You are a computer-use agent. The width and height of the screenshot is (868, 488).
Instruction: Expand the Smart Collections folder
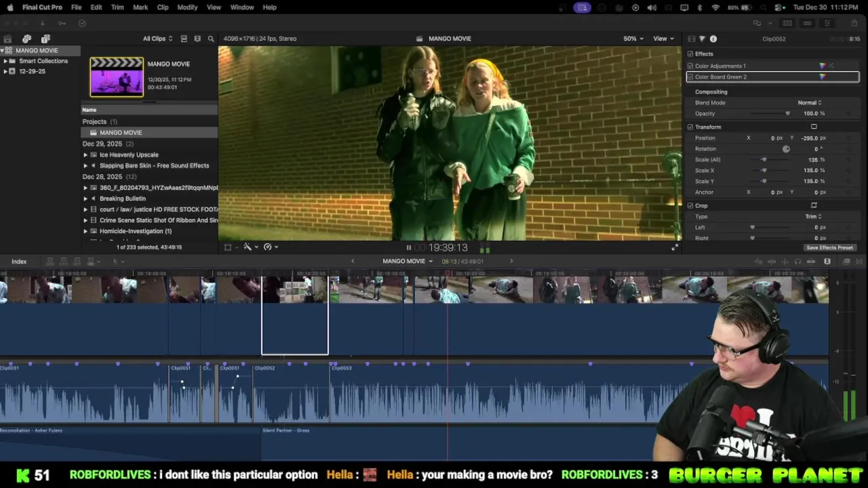click(5, 61)
